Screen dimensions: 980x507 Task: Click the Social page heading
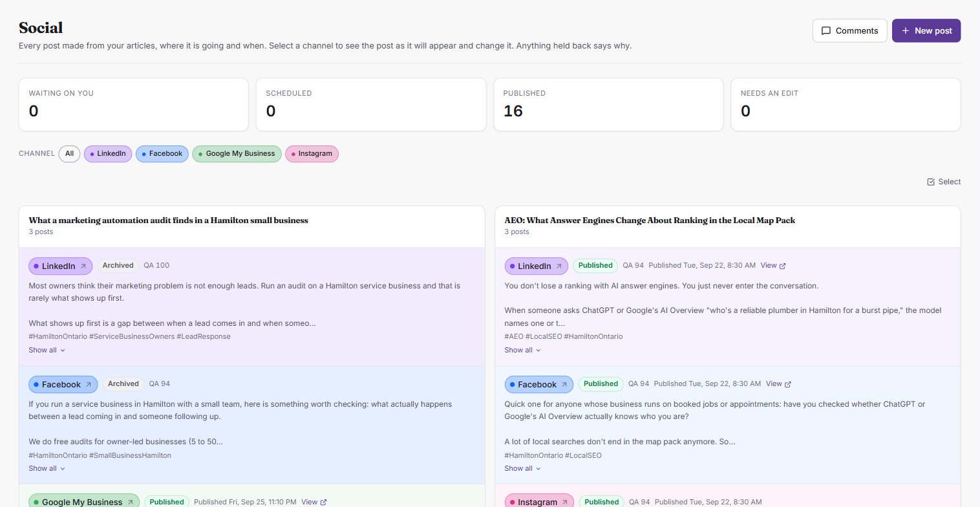point(41,28)
